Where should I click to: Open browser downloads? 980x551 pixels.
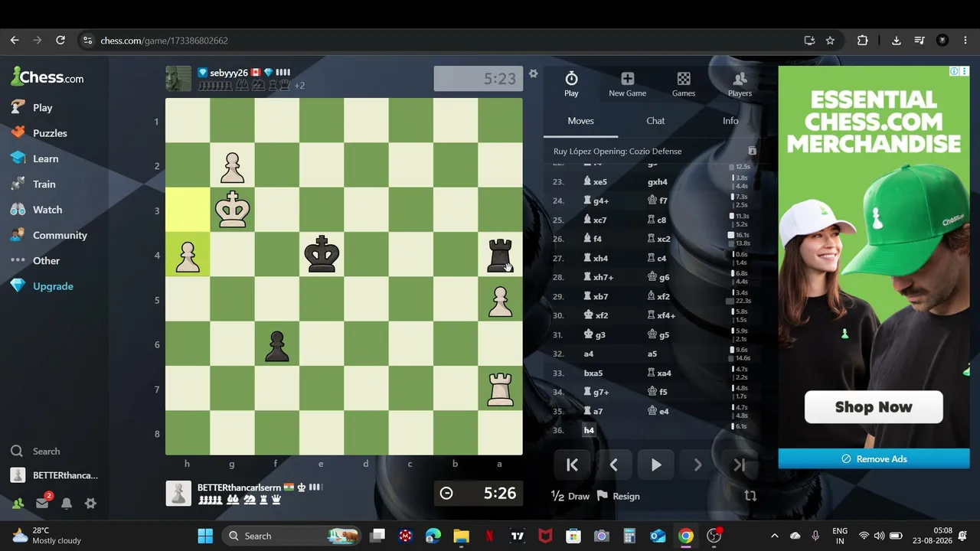(x=897, y=41)
